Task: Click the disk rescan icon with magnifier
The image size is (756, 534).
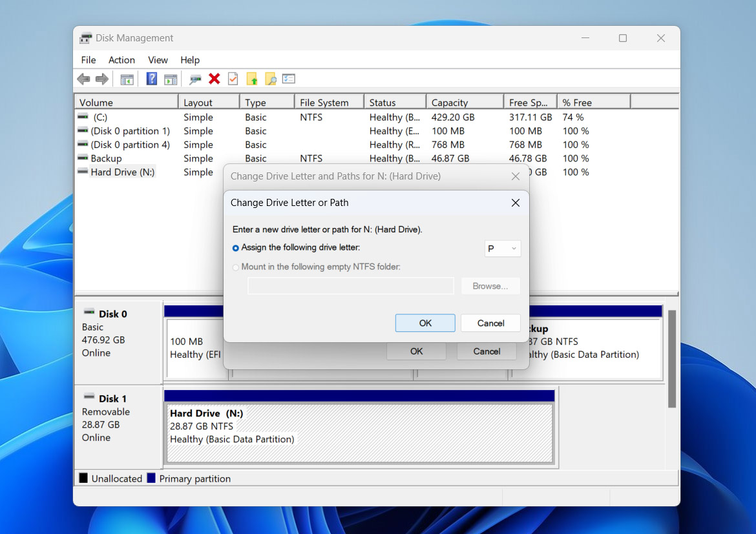Action: 195,79
